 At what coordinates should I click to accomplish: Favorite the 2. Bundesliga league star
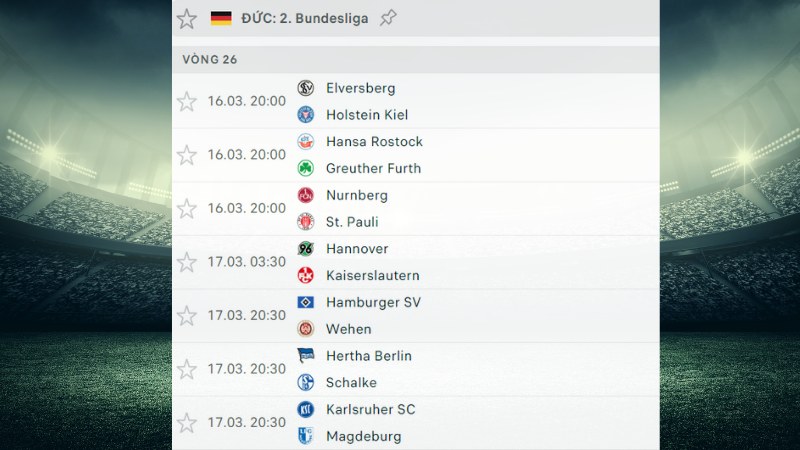pos(187,19)
